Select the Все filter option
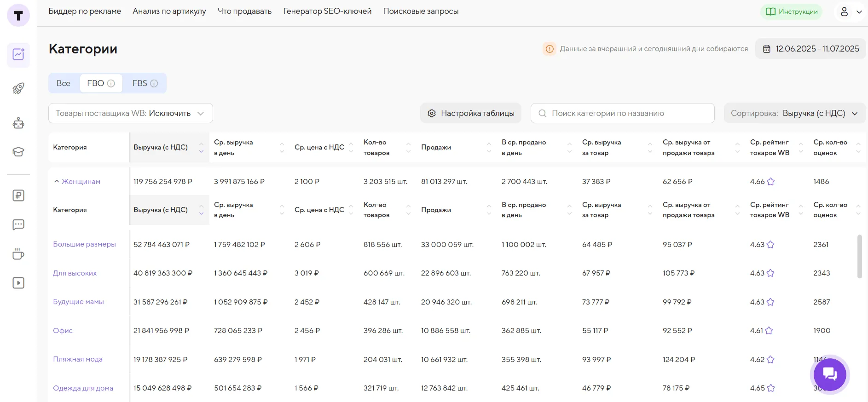This screenshot has height=402, width=868. coord(64,83)
